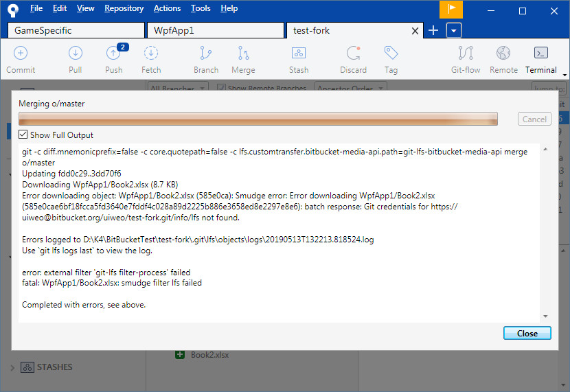The image size is (570, 392).
Task: Click the Pull toolbar icon
Action: [76, 54]
